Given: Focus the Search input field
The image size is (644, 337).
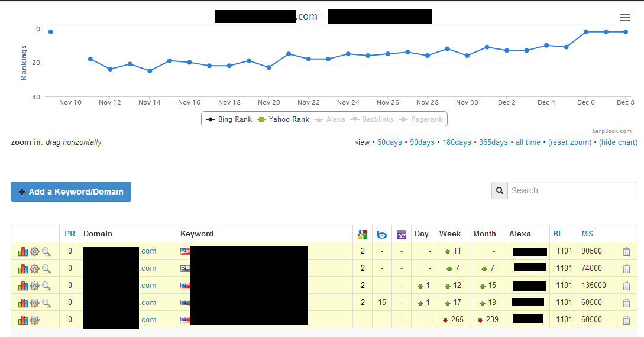Looking at the screenshot, I should pyautogui.click(x=572, y=190).
